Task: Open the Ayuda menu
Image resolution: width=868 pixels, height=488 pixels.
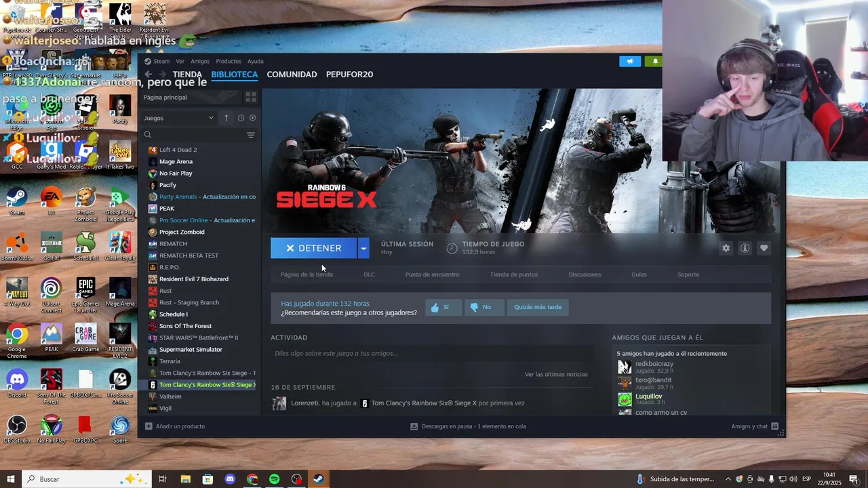Action: coord(256,61)
